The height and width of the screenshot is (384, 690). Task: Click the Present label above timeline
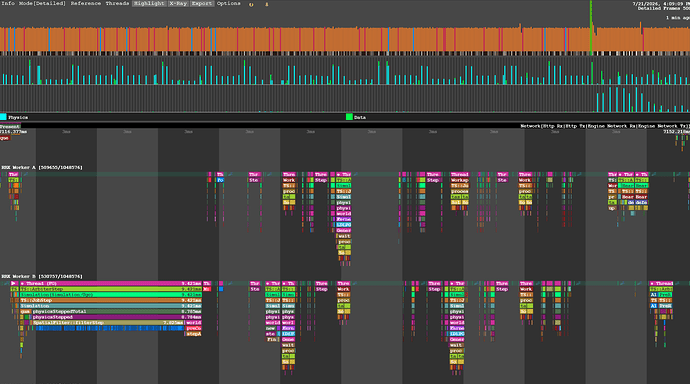pyautogui.click(x=10, y=126)
